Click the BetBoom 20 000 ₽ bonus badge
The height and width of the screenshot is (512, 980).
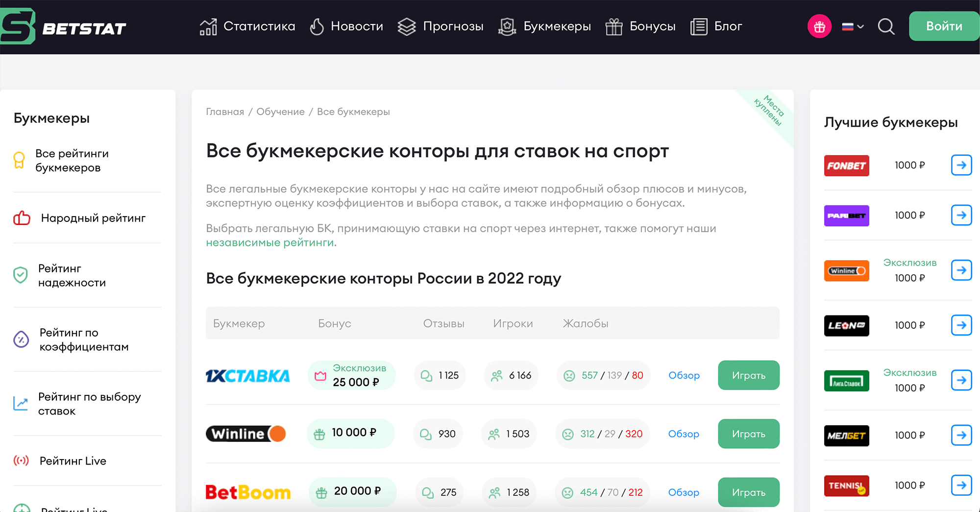(352, 492)
